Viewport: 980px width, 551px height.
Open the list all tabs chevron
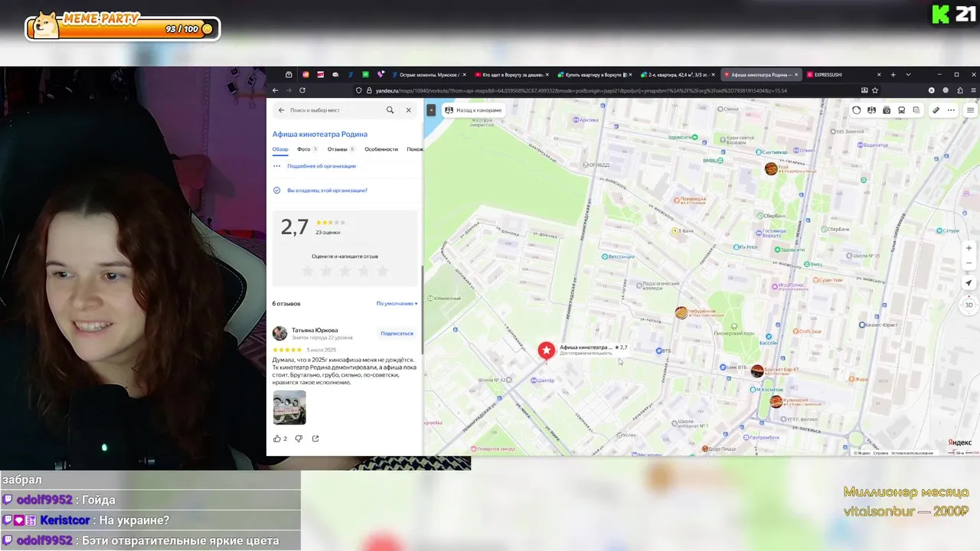coord(908,75)
